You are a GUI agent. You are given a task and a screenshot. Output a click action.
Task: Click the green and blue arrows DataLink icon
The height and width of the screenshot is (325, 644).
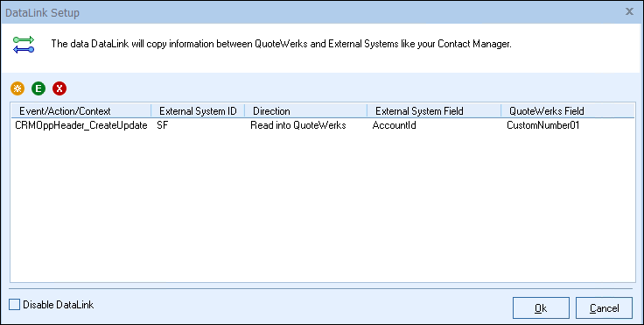[x=24, y=45]
